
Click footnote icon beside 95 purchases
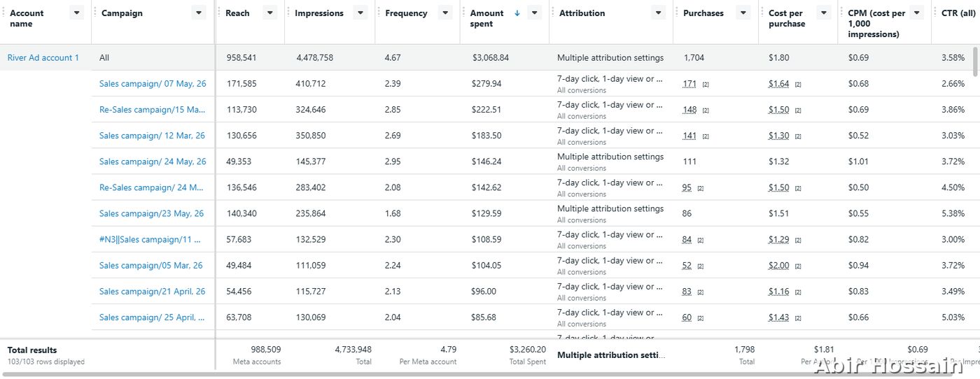pyautogui.click(x=701, y=188)
